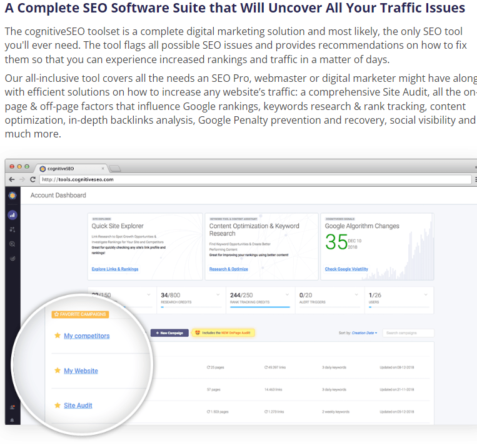Select the cognitiveSEO browser tab

pos(71,169)
